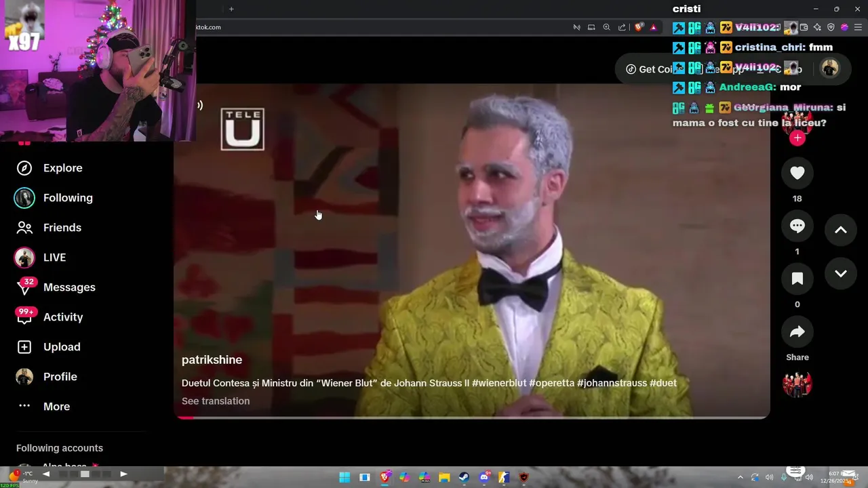The width and height of the screenshot is (868, 488).
Task: Open the spinning sound disc thumbnail
Action: tap(797, 384)
